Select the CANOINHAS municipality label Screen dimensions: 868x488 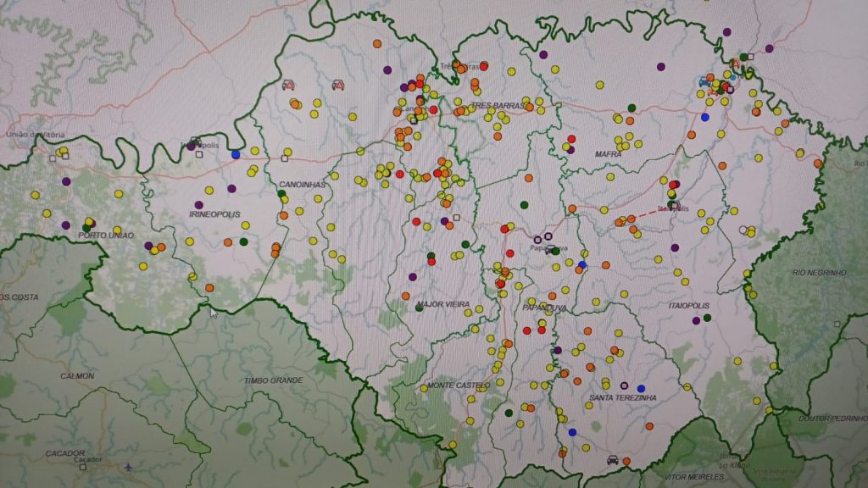[x=302, y=184]
